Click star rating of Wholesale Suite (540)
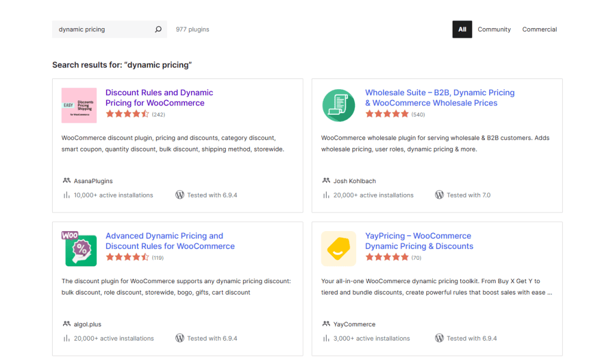Image resolution: width=613 pixels, height=364 pixels. pos(387,114)
